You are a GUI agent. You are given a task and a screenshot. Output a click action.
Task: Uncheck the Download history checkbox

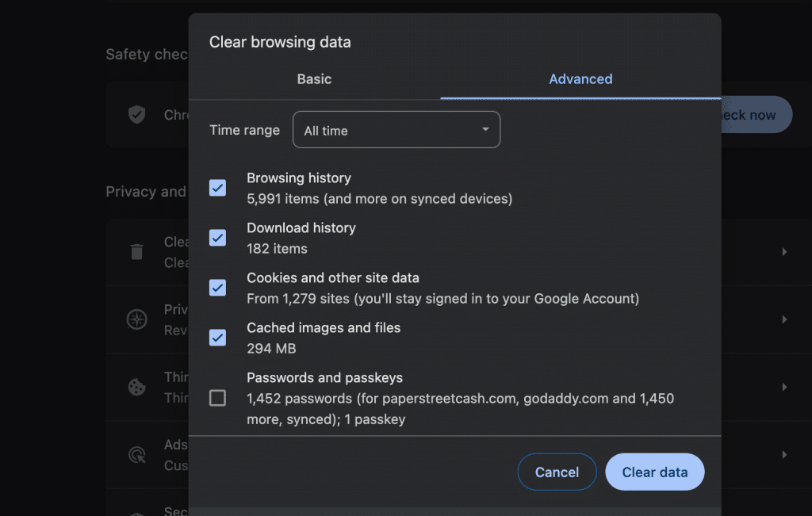(217, 238)
